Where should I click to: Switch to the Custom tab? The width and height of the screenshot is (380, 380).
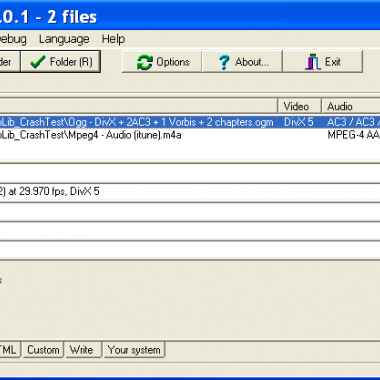point(43,350)
